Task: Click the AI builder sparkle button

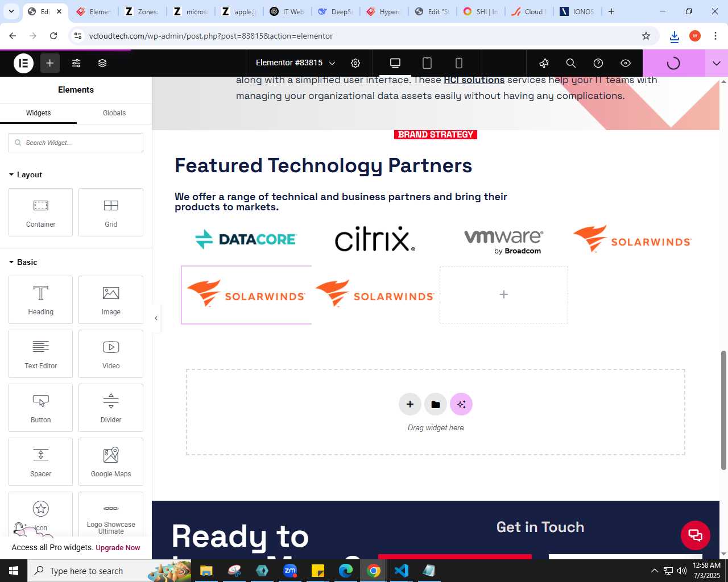Action: tap(461, 404)
